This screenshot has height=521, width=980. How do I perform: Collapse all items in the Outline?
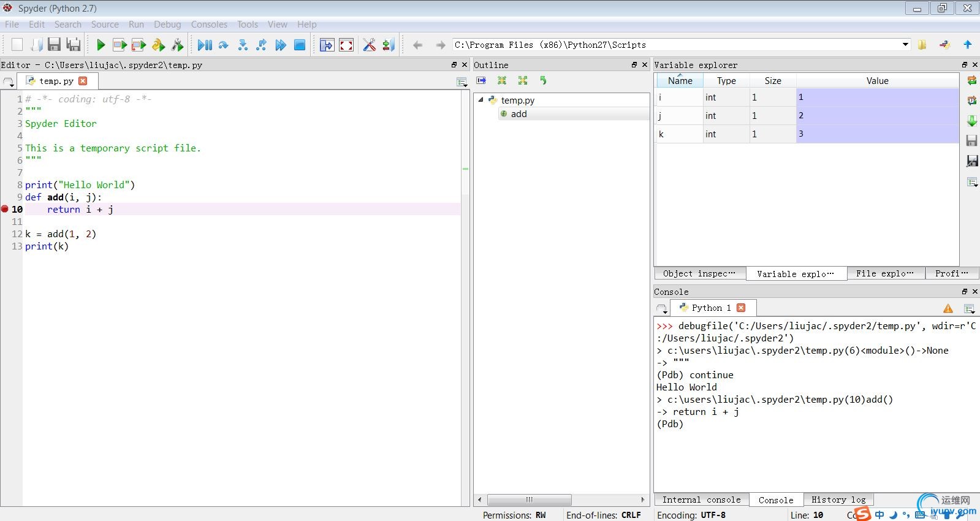point(502,80)
